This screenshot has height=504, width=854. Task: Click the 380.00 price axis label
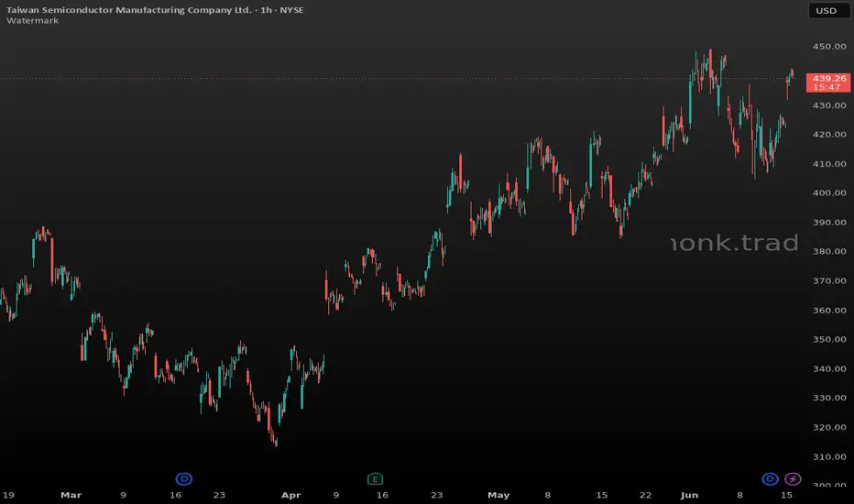click(x=829, y=251)
